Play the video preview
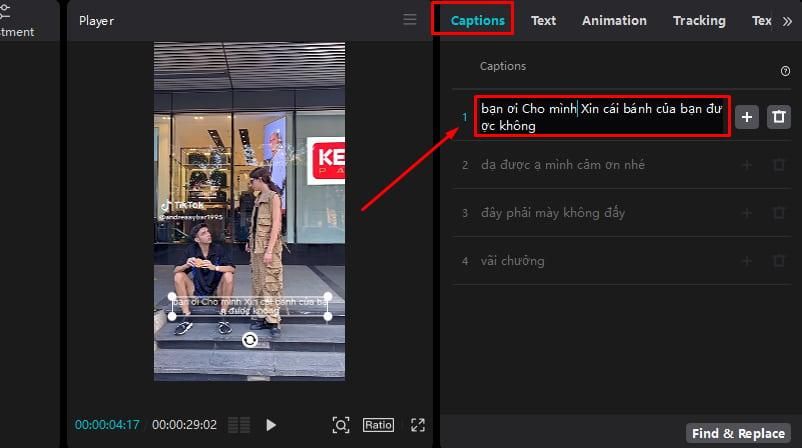 click(271, 425)
